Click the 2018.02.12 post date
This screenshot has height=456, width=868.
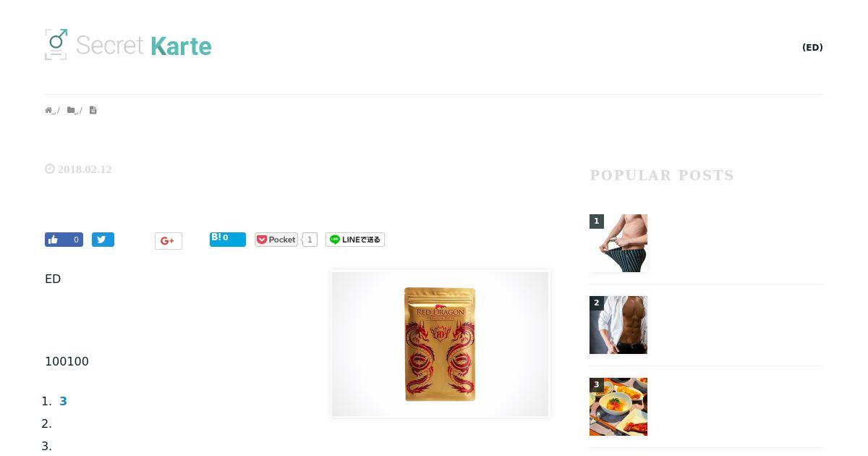click(x=85, y=169)
